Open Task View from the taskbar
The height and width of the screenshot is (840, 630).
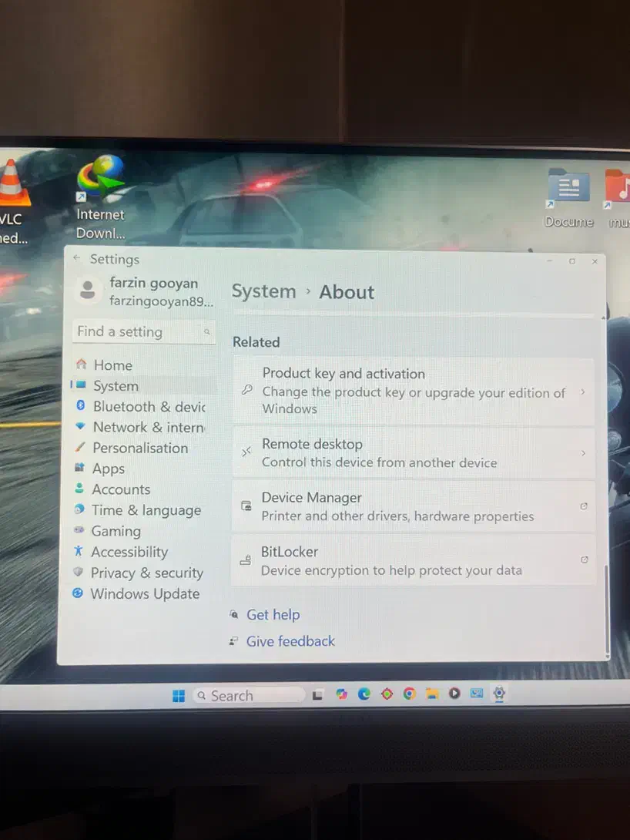click(317, 695)
